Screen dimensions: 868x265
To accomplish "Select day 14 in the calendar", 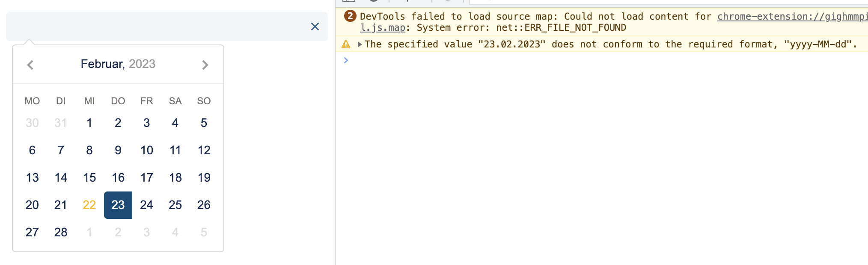I will pyautogui.click(x=61, y=178).
